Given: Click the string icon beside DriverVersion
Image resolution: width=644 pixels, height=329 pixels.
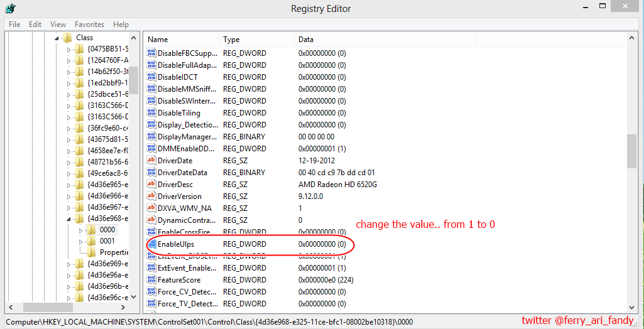Looking at the screenshot, I should click(151, 196).
